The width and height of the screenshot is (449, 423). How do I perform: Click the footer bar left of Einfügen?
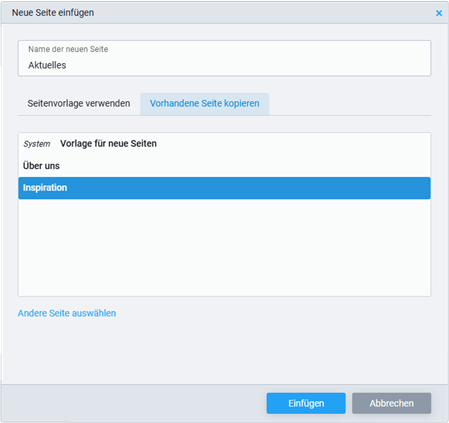pos(133,403)
